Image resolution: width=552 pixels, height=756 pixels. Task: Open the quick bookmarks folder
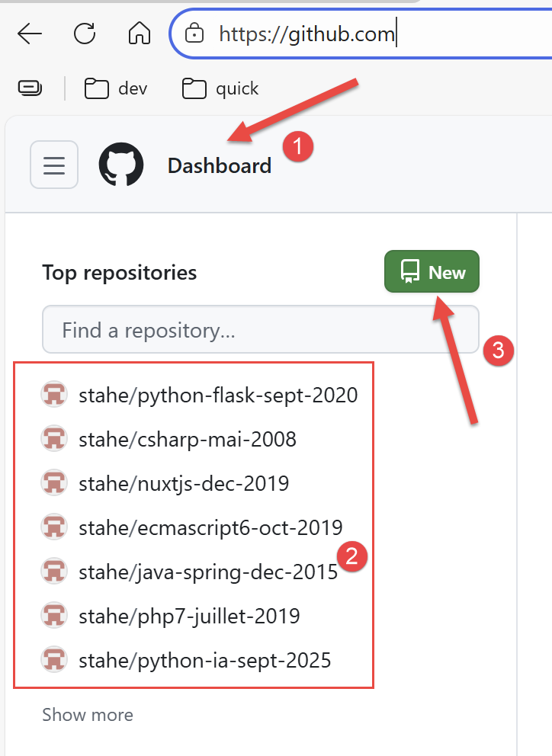(x=221, y=88)
